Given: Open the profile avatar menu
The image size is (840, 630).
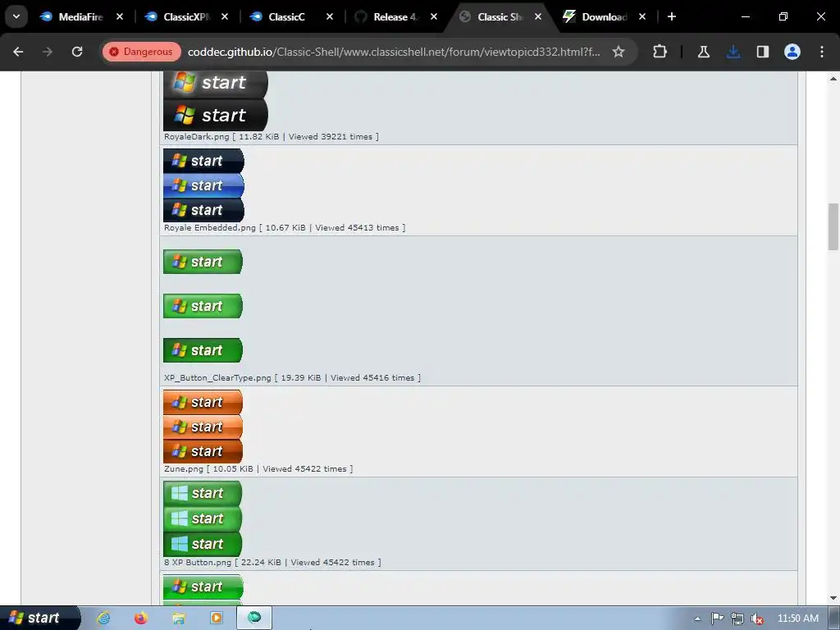Looking at the screenshot, I should [x=792, y=52].
